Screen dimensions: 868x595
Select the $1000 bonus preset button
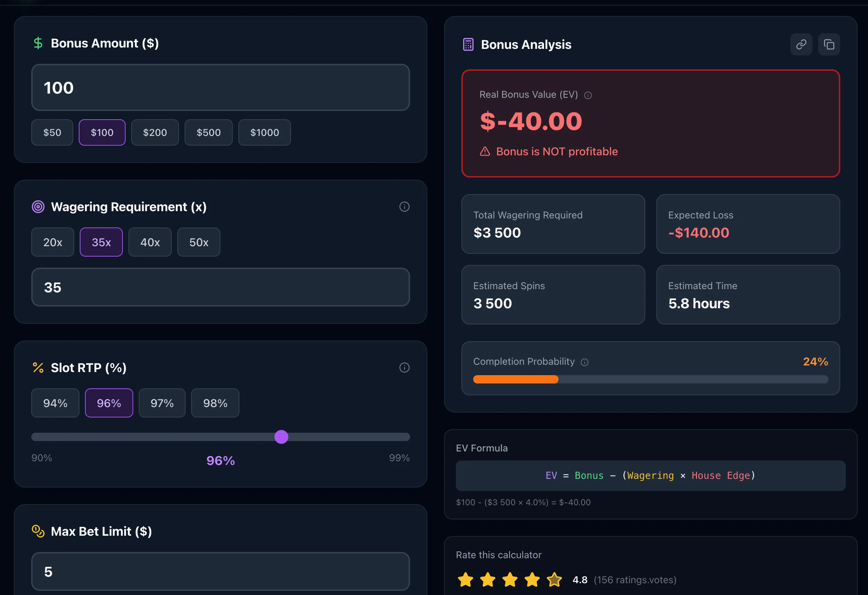[x=264, y=132]
